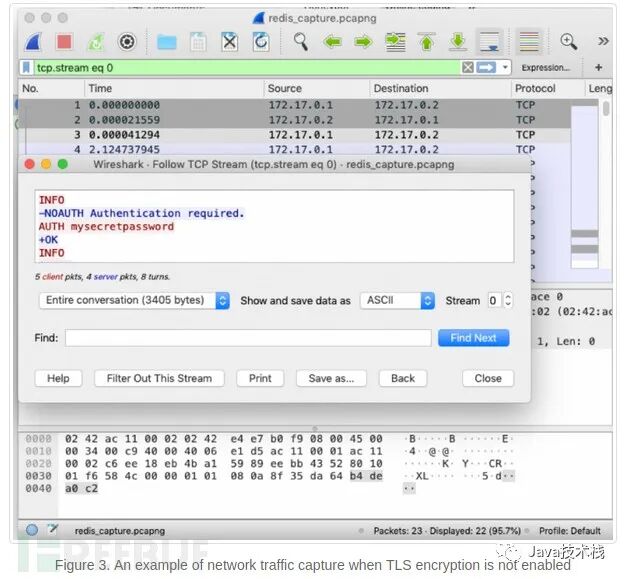This screenshot has width=624, height=579.
Task: Print the stream contents
Action: pyautogui.click(x=260, y=378)
